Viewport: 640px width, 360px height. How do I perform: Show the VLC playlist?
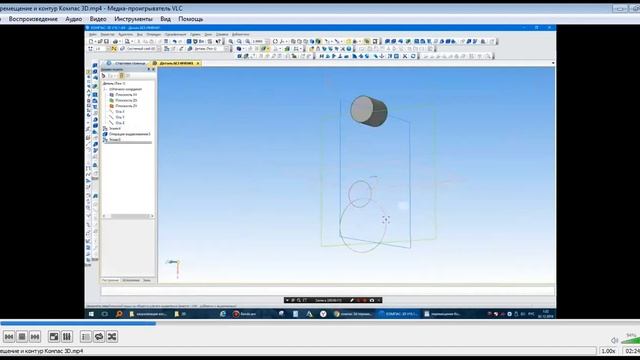[x=86, y=336]
